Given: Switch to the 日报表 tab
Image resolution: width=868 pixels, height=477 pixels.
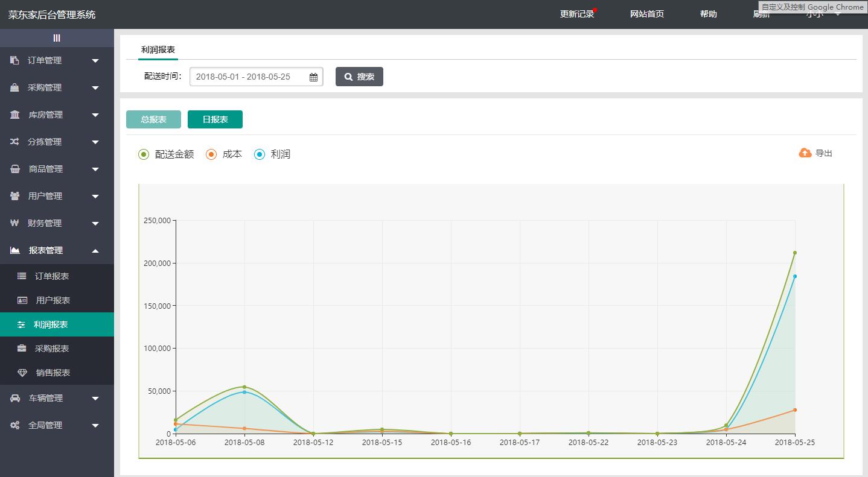Looking at the screenshot, I should coord(215,119).
